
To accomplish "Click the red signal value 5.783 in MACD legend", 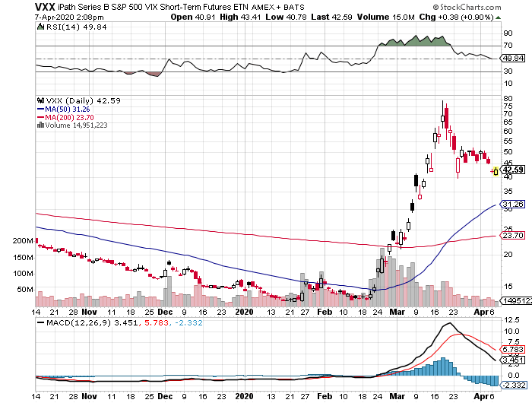I will pyautogui.click(x=157, y=323).
